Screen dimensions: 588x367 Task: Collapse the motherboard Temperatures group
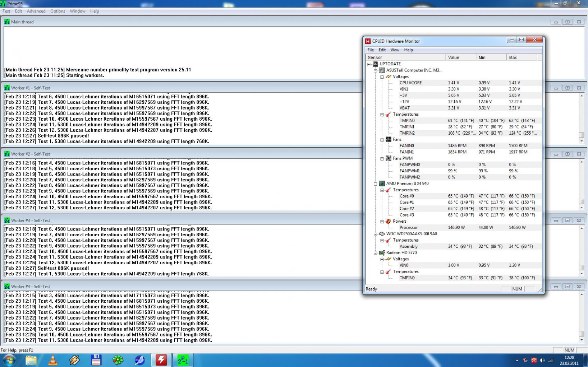(x=382, y=114)
